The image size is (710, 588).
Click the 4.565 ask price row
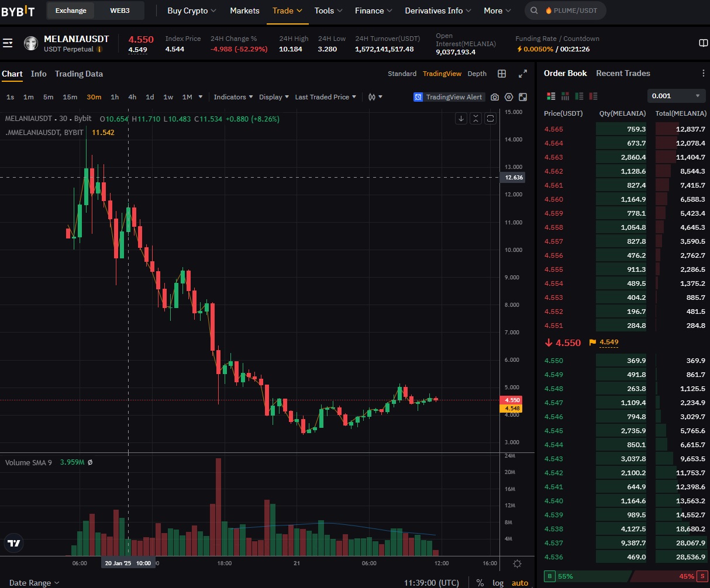click(625, 129)
